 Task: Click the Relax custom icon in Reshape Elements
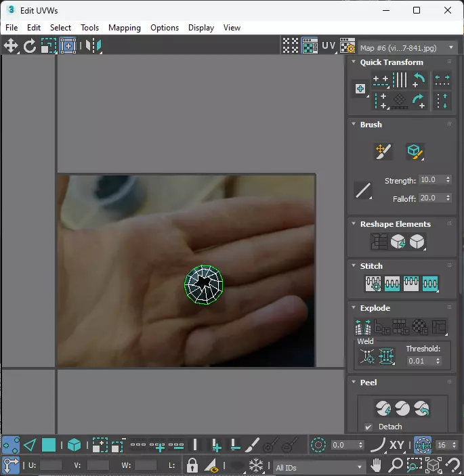click(417, 242)
